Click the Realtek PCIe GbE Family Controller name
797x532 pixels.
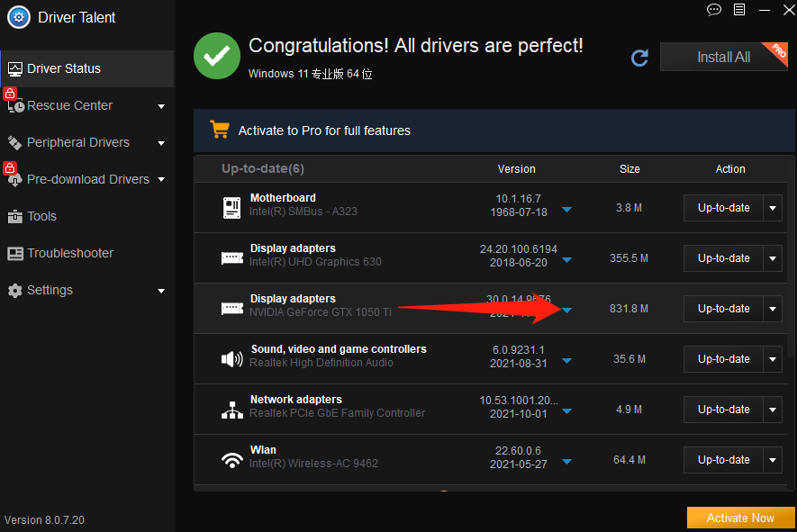click(x=337, y=413)
